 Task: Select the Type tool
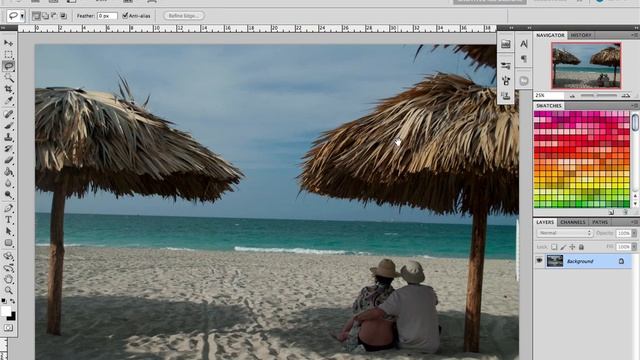8,220
